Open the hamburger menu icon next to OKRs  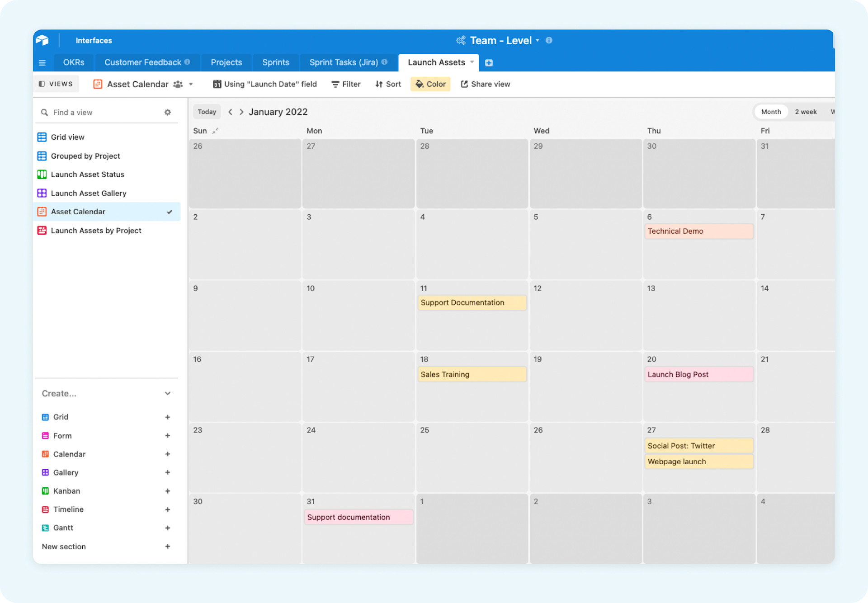[42, 62]
